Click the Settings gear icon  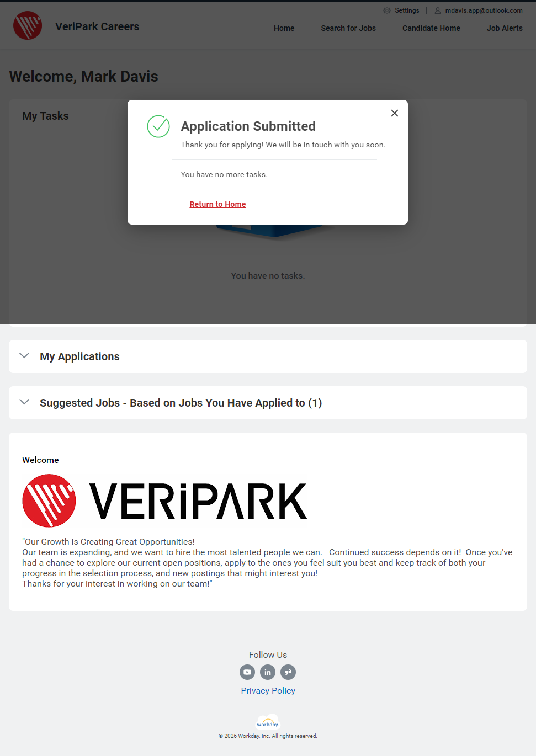pos(387,10)
